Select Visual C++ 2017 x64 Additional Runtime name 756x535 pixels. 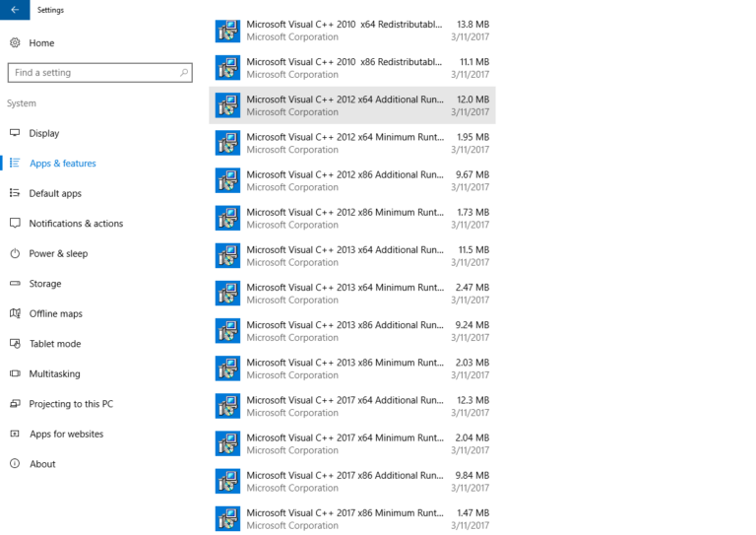[x=346, y=400]
